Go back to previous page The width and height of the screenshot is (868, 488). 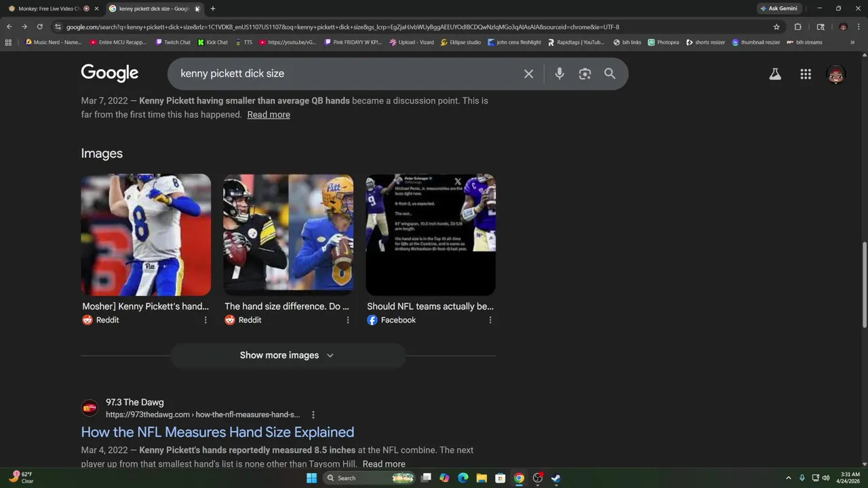[x=9, y=27]
